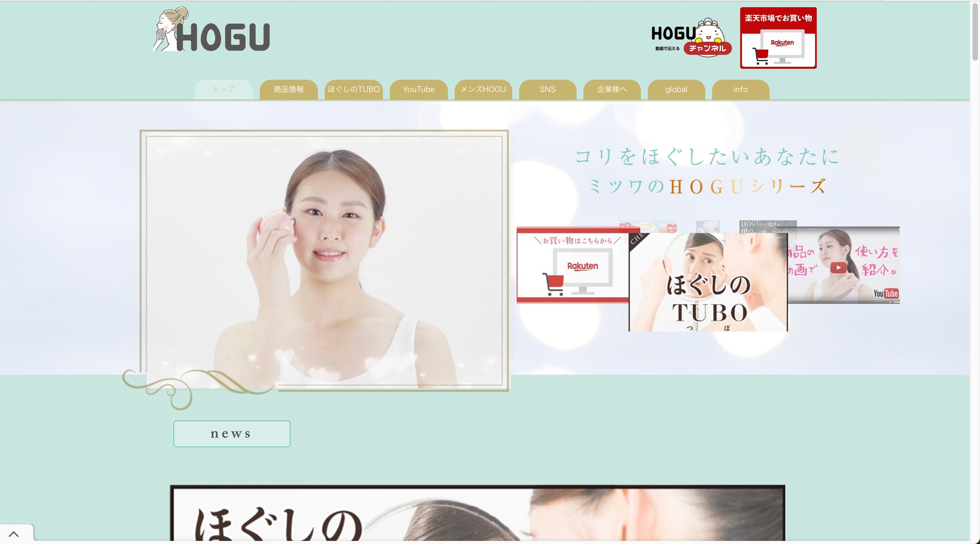980x544 pixels.
Task: Open the 商品情報 menu tab
Action: pyautogui.click(x=288, y=89)
